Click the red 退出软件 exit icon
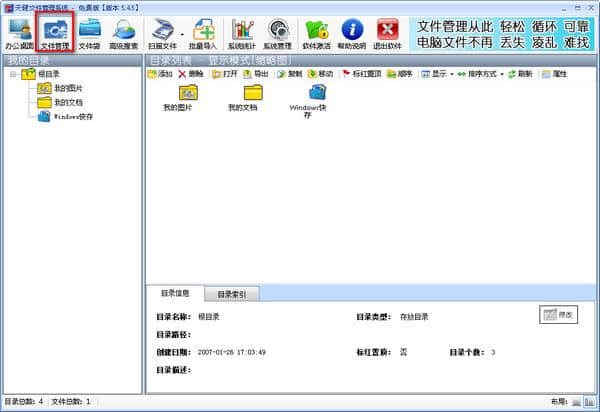Image resolution: width=600 pixels, height=412 pixels. point(387,35)
